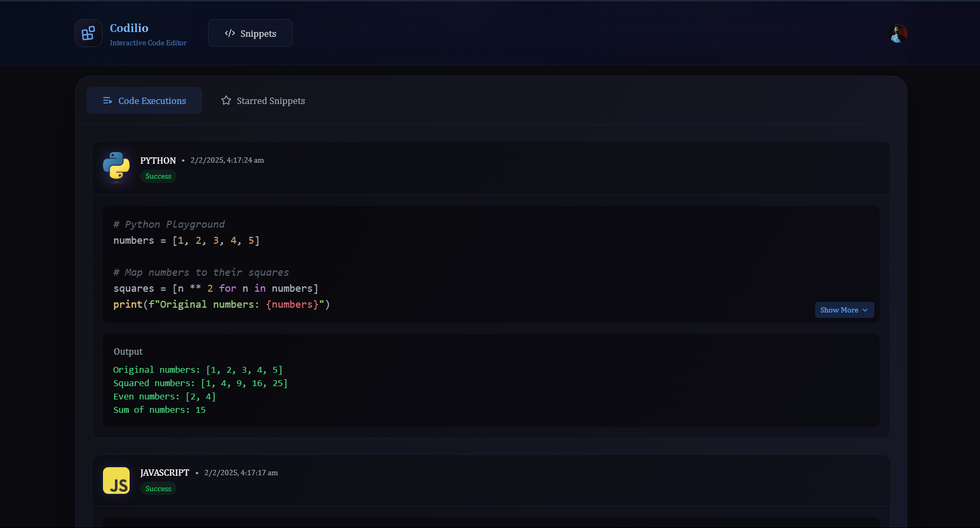Click the JavaScript execution Success indicator
This screenshot has width=980, height=528.
click(158, 488)
